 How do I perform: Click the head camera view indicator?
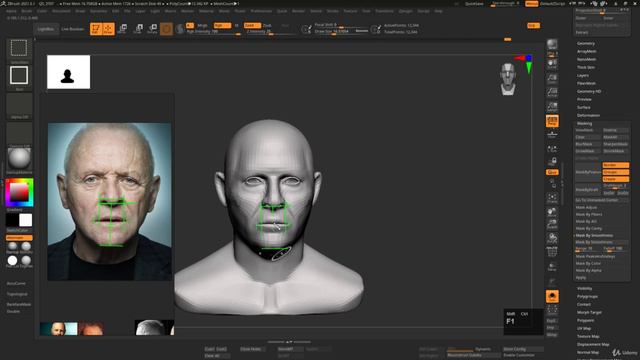point(508,79)
